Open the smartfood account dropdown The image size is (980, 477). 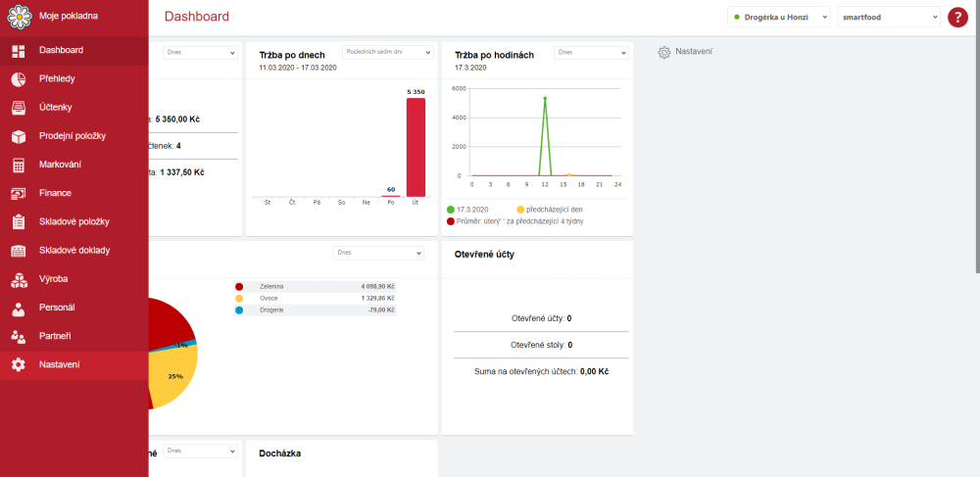pos(889,18)
